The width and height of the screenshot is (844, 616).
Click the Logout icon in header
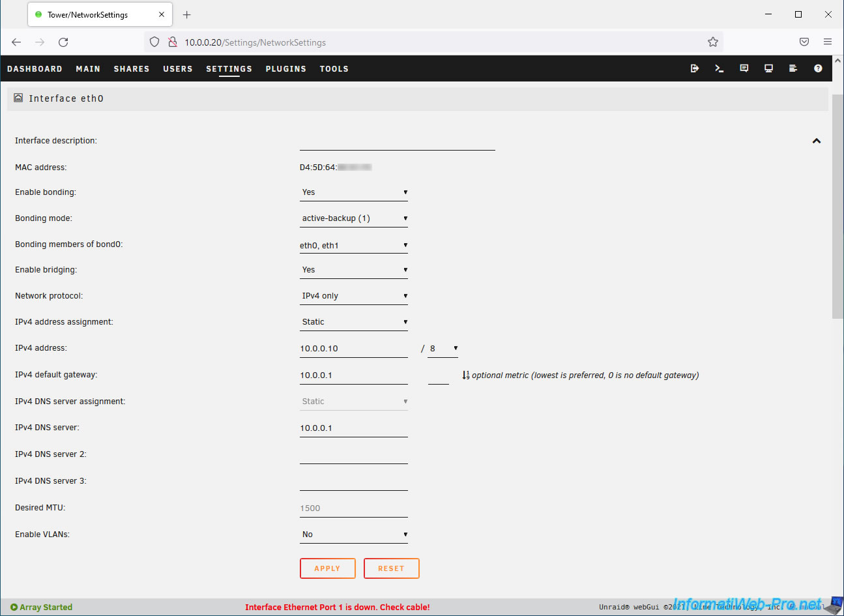tap(695, 68)
